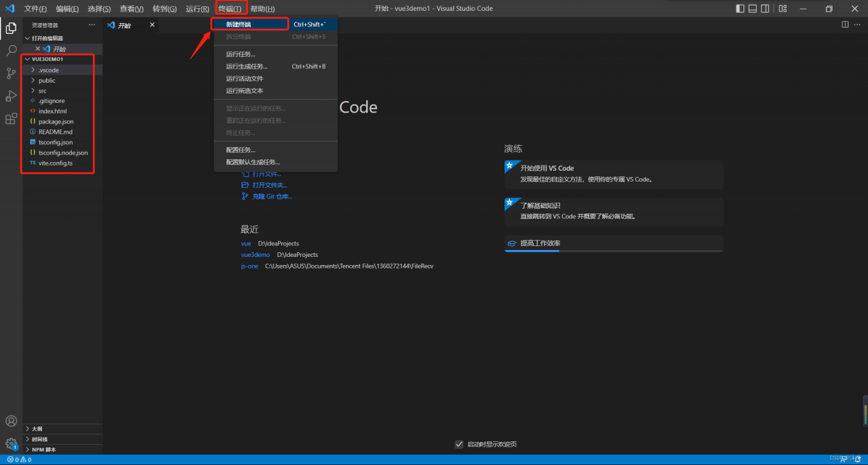This screenshot has height=465, width=868.
Task: Choose 配置任务... menu entry
Action: point(275,150)
